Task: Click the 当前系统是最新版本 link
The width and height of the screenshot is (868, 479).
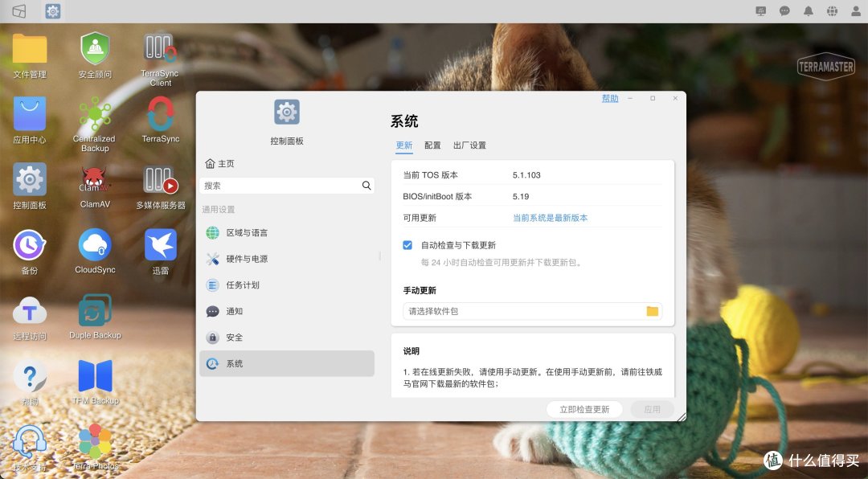Action: (x=551, y=218)
